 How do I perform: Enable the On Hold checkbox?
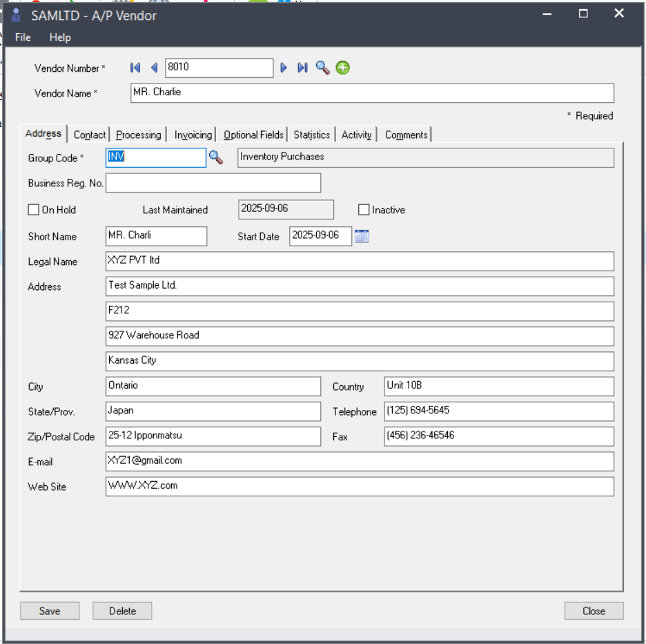click(x=34, y=210)
